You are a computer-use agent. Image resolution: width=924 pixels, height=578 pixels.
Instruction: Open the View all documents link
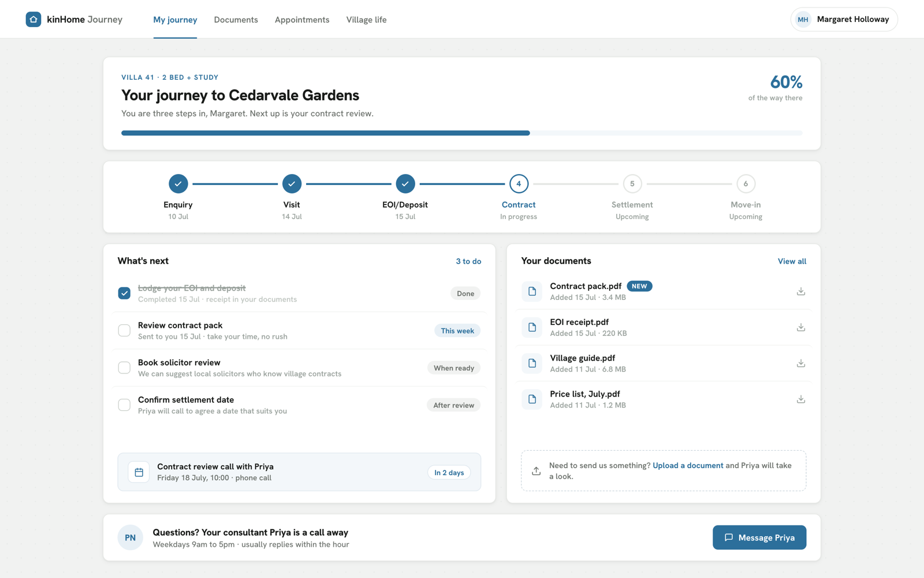tap(792, 261)
